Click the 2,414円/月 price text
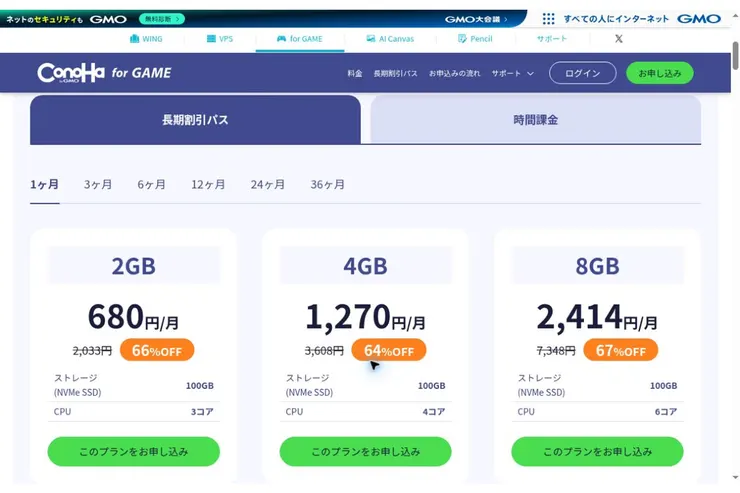 point(597,317)
